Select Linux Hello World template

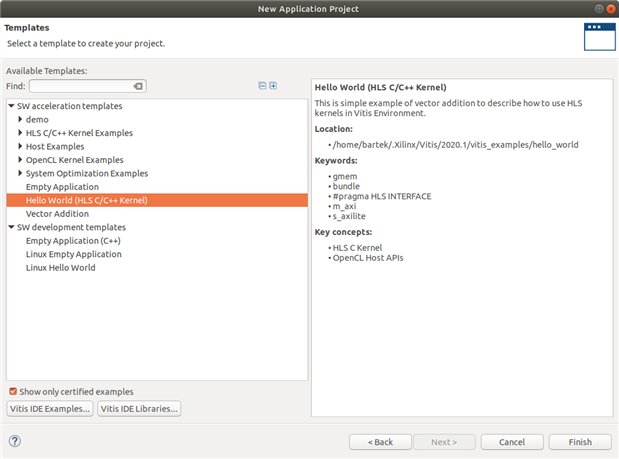[60, 268]
